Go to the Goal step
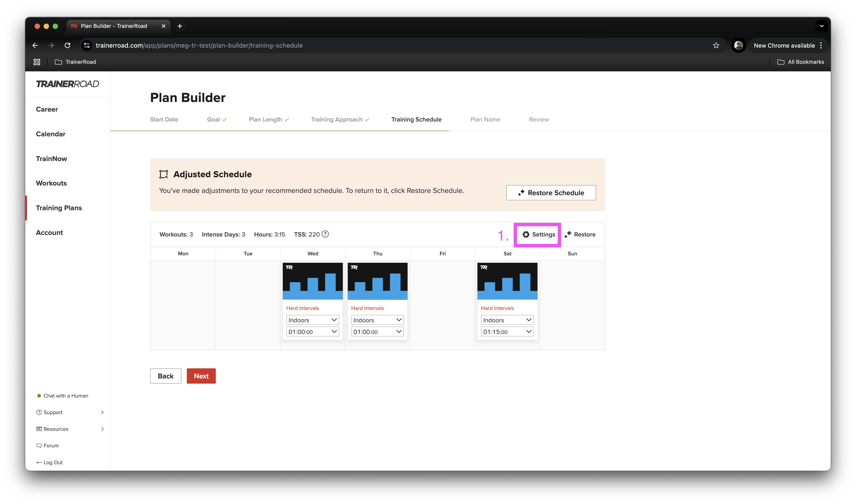 point(217,119)
